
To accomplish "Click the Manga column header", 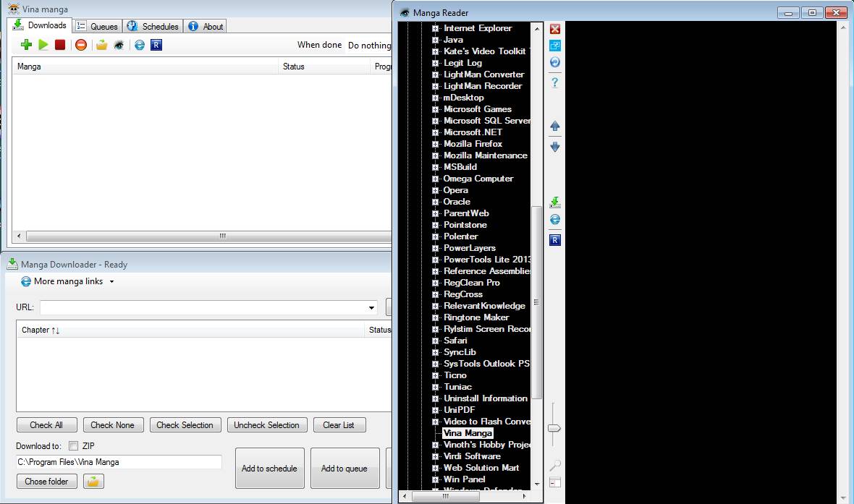I will tap(145, 67).
